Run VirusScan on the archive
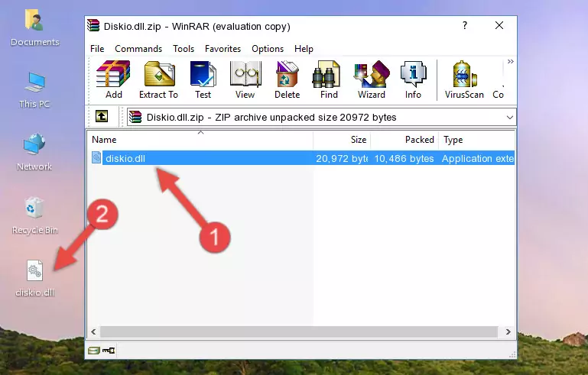 (x=464, y=79)
